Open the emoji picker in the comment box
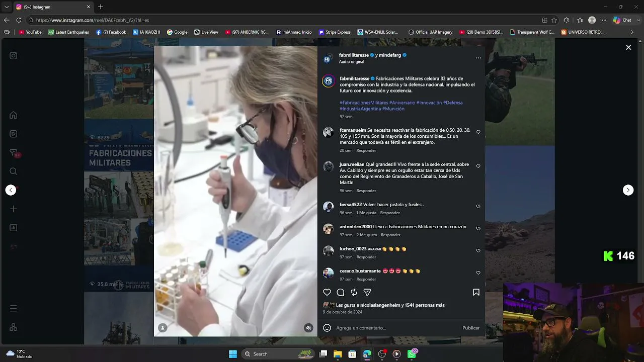The image size is (644, 362). 327,328
